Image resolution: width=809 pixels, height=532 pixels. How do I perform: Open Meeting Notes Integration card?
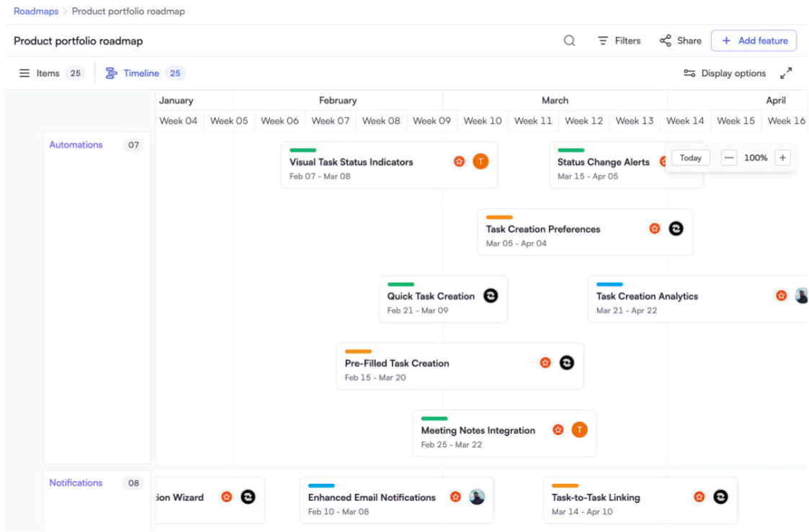(504, 433)
